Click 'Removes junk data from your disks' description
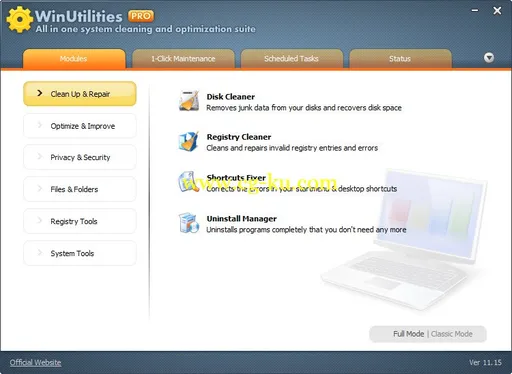 [x=304, y=108]
